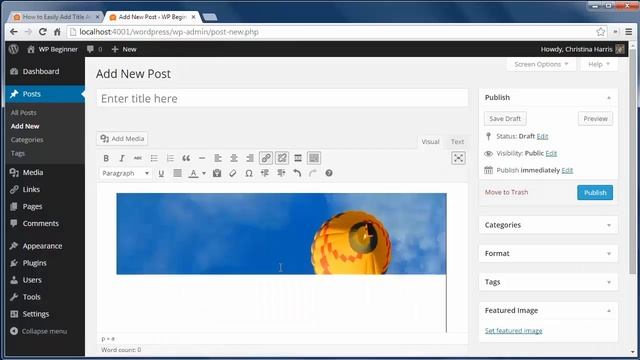Click Move to Trash link
The image size is (640, 360).
coord(506,192)
